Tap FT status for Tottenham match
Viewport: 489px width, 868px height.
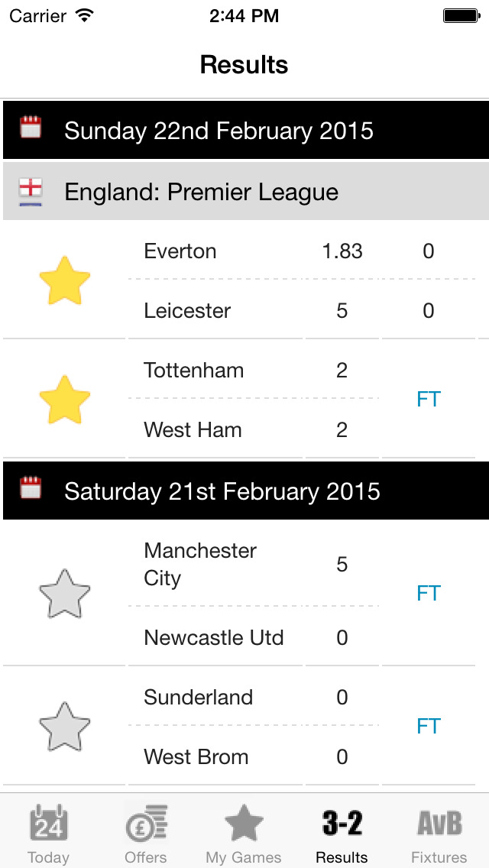coord(429,400)
